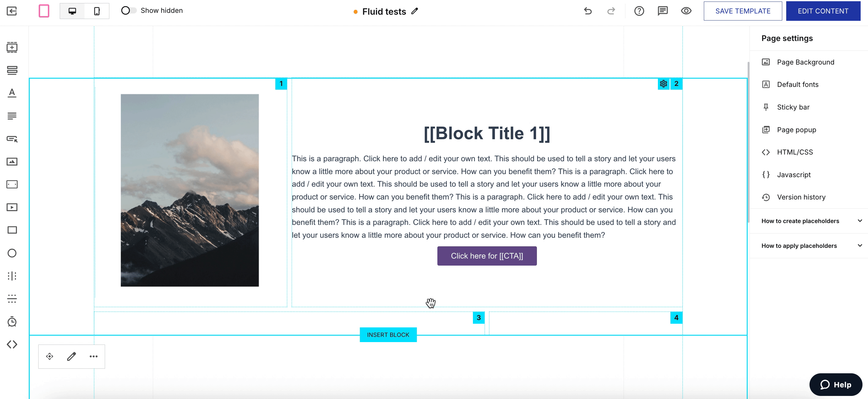Open the three-dots more options menu
This screenshot has width=868, height=399.
coord(93,356)
